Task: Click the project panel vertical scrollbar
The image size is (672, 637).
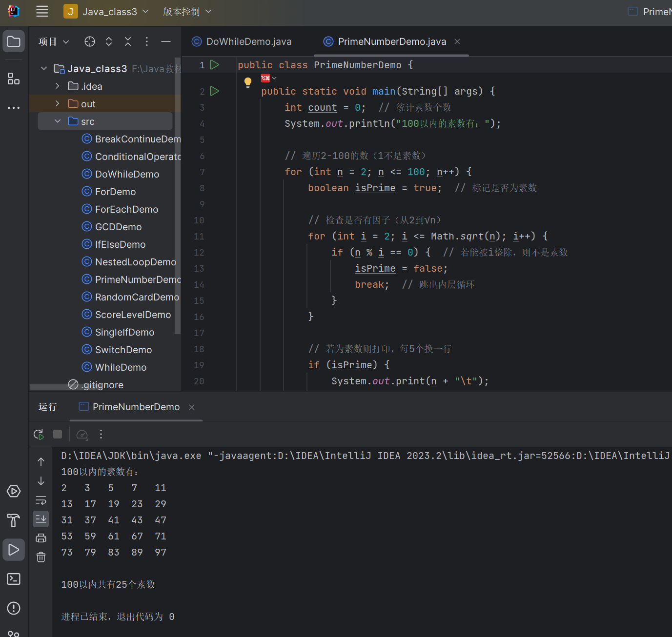Action: pos(178,195)
